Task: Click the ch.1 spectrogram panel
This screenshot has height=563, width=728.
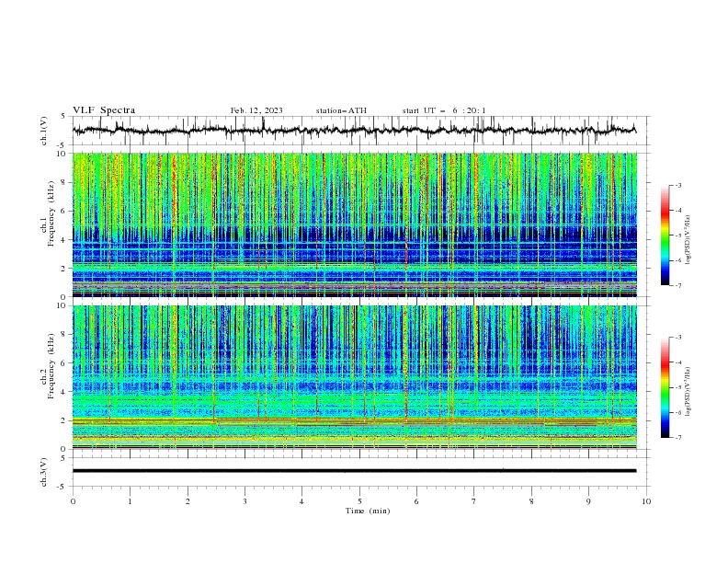Action: (354, 224)
